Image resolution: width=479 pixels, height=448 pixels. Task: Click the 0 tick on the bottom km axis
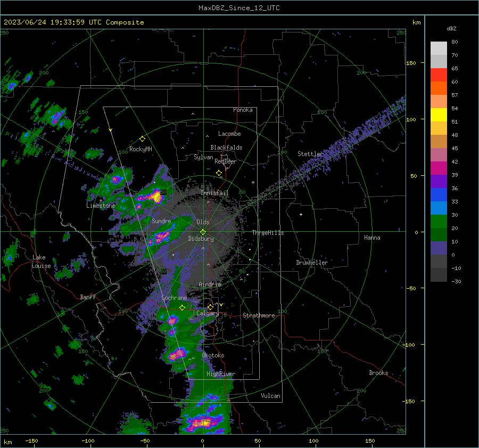point(202,441)
